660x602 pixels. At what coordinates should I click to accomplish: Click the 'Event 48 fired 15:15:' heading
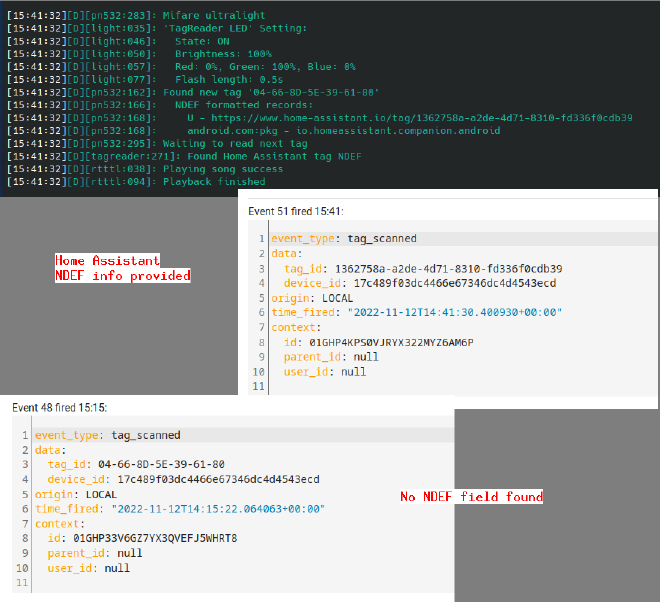(x=60, y=408)
